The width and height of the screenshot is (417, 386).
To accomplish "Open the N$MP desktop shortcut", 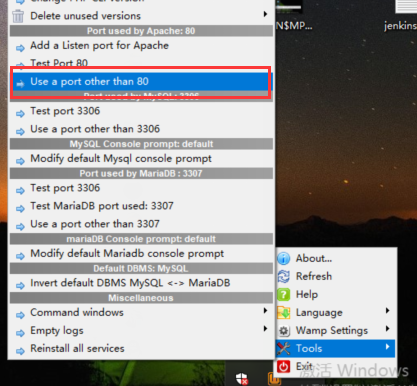I will click(x=293, y=15).
